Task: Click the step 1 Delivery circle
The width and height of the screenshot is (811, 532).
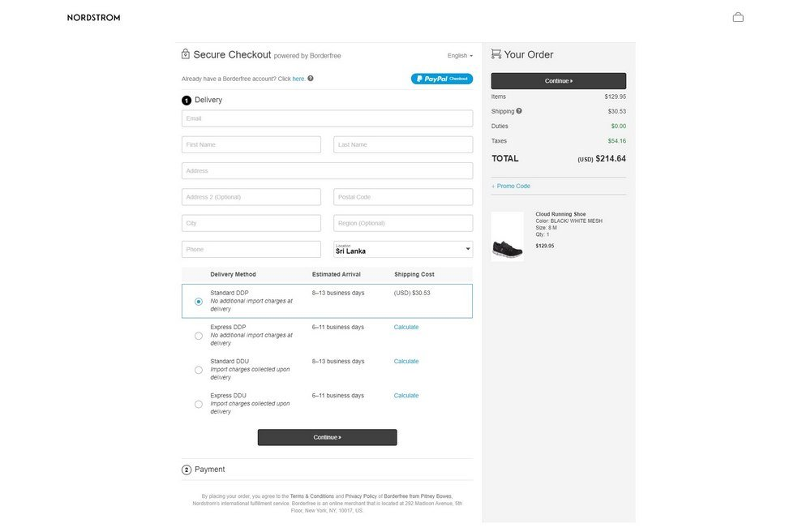Action: click(185, 99)
